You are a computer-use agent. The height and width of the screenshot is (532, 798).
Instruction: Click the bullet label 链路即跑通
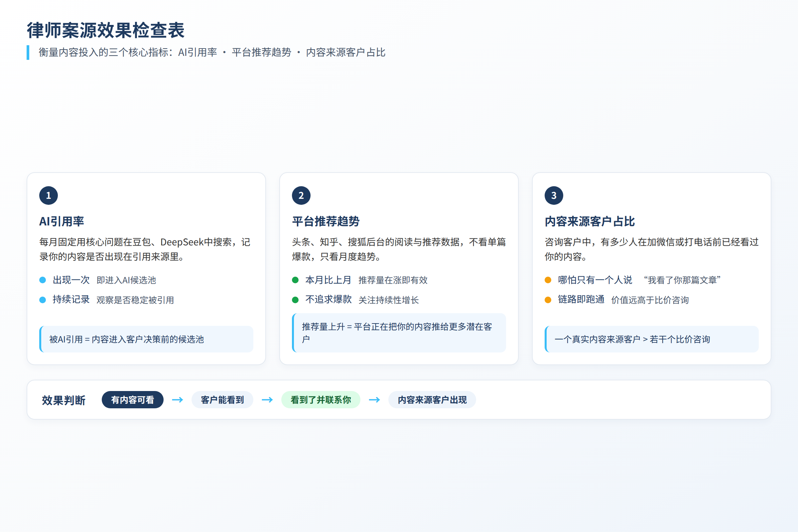pyautogui.click(x=581, y=300)
